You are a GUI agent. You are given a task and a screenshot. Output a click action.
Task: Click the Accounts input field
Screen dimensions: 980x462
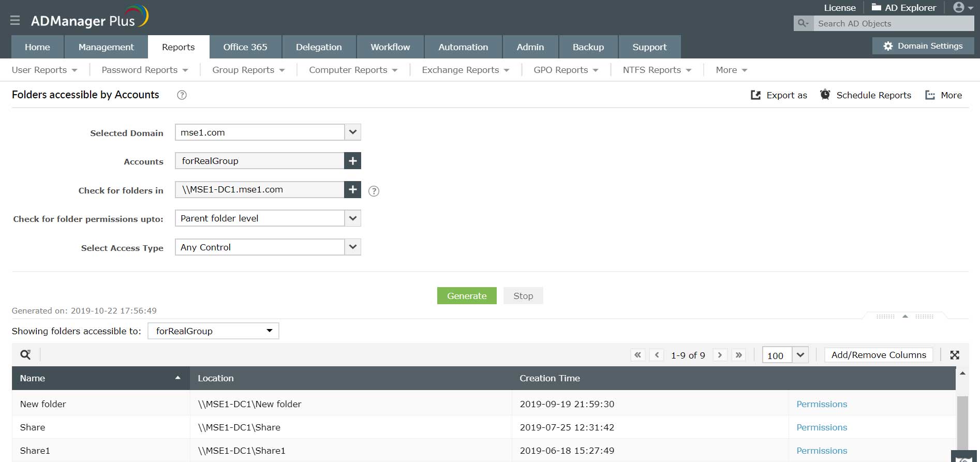click(x=260, y=161)
